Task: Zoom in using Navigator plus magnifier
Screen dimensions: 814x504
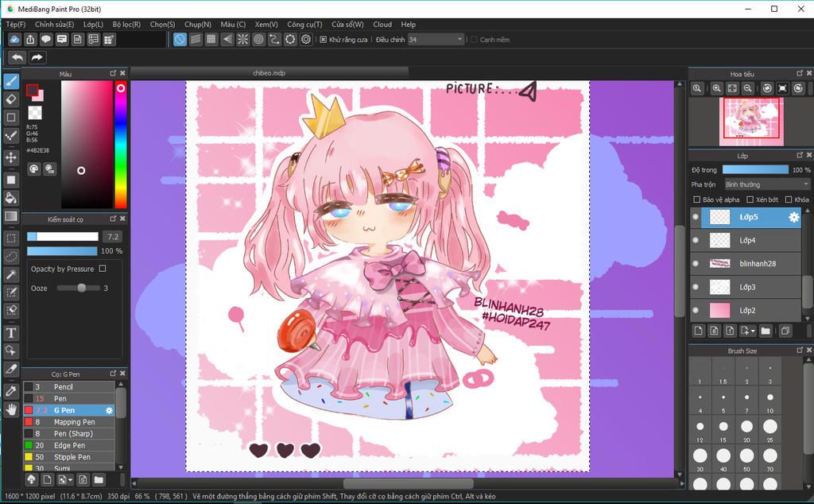Action: pyautogui.click(x=716, y=88)
